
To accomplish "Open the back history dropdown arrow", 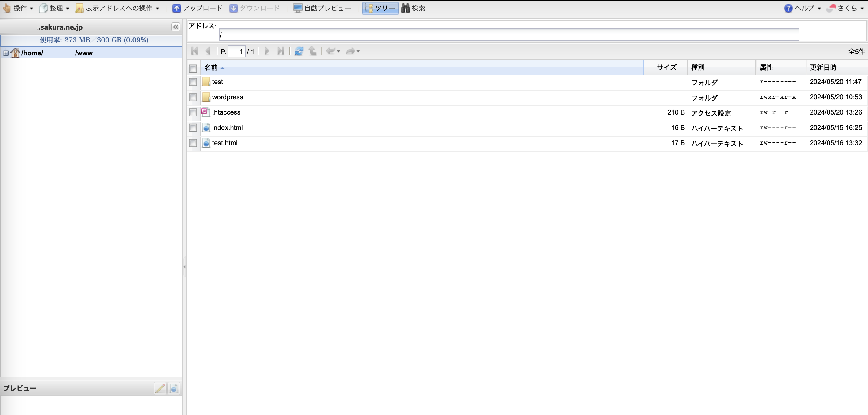I will pos(339,52).
